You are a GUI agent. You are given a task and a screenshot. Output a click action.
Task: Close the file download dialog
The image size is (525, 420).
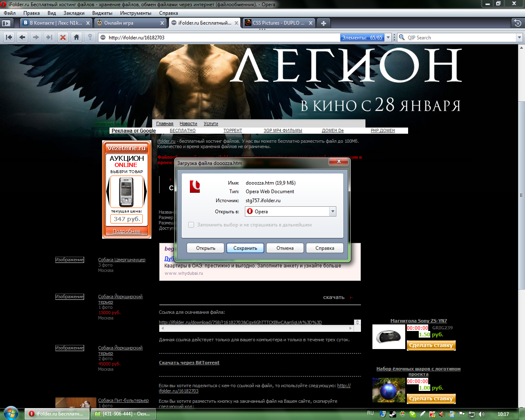pyautogui.click(x=339, y=162)
